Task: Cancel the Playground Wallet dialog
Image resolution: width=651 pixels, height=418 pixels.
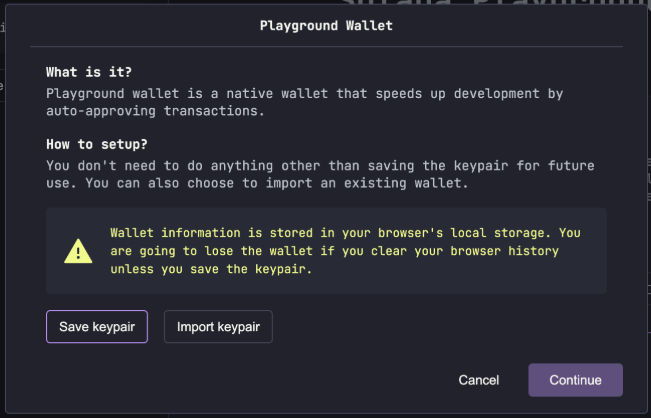Action: 478,380
